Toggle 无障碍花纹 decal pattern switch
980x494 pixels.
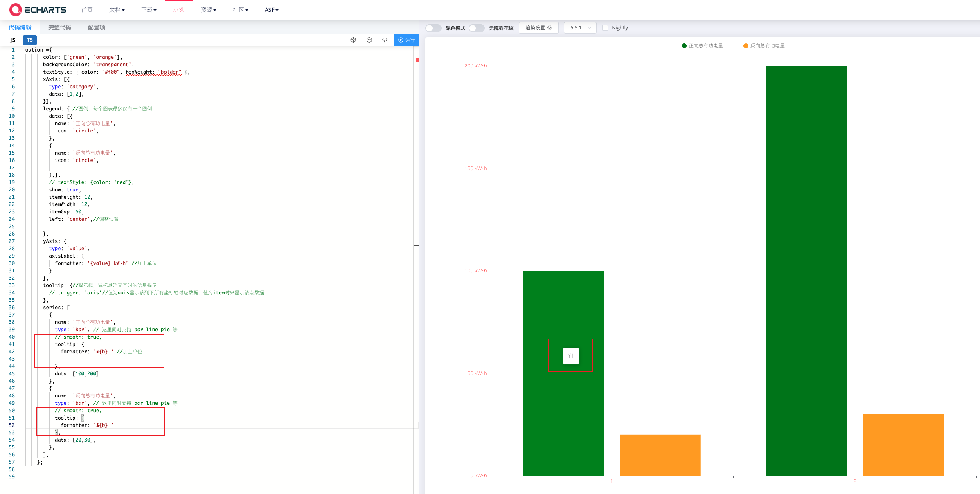click(476, 28)
